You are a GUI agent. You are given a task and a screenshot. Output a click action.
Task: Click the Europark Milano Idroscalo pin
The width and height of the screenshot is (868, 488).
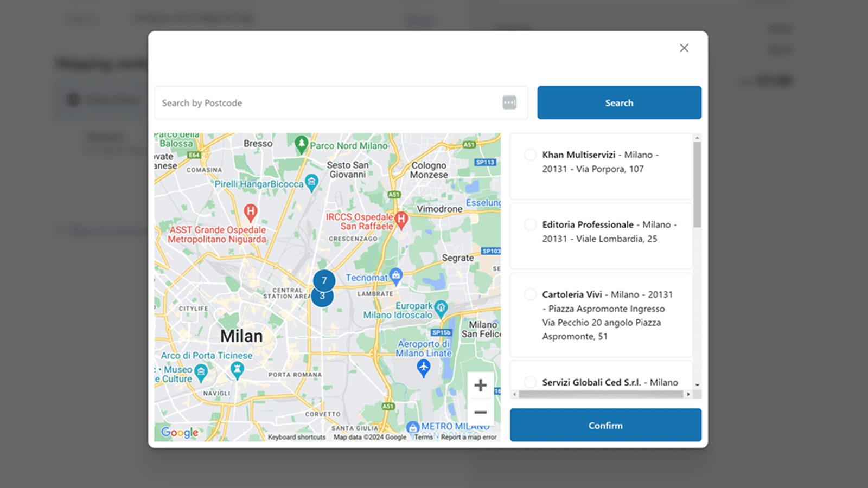tap(441, 307)
